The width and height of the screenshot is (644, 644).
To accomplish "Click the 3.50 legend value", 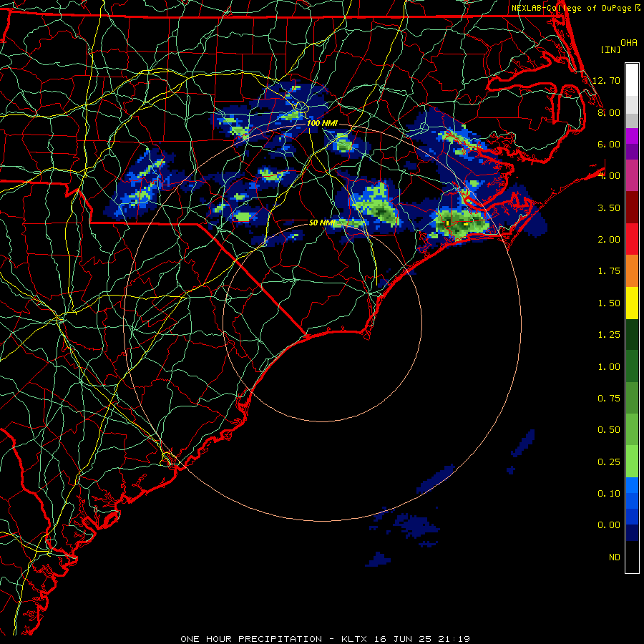I will pyautogui.click(x=609, y=208).
